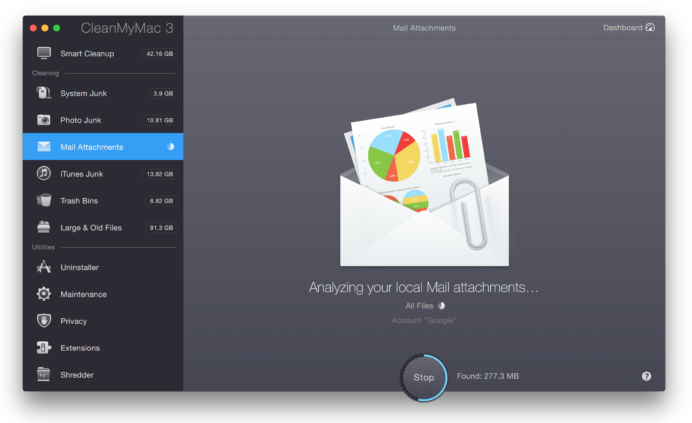
Task: Click the Smart Cleanup monitor icon
Action: coord(44,53)
